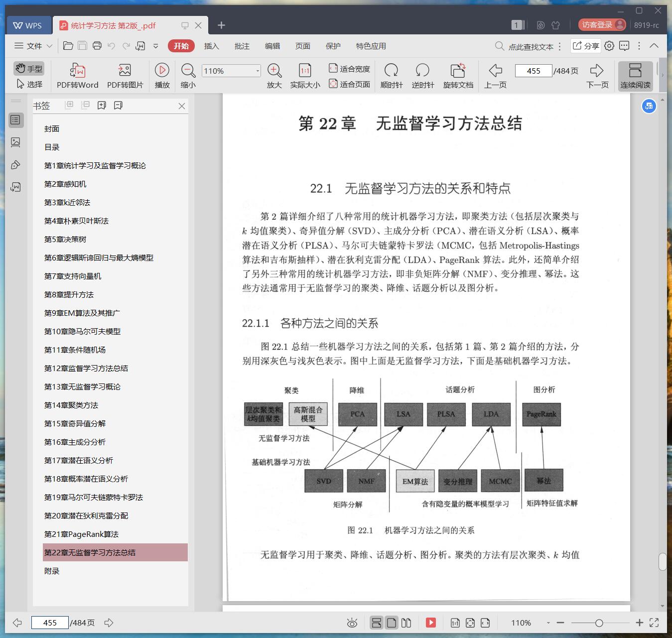
Task: Close the 书签 bookmark panel
Action: 182,106
